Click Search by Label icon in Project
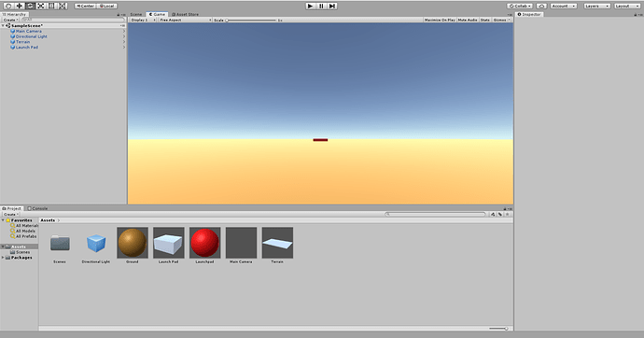The width and height of the screenshot is (644, 338). [500, 214]
